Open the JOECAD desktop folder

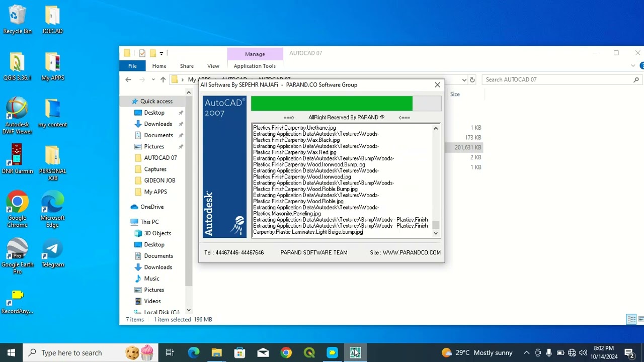52,20
